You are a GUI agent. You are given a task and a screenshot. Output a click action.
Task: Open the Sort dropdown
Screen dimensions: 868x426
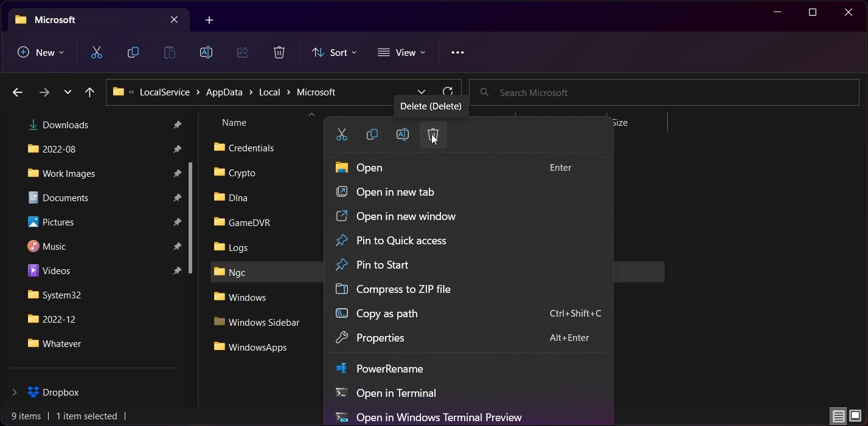(x=334, y=53)
